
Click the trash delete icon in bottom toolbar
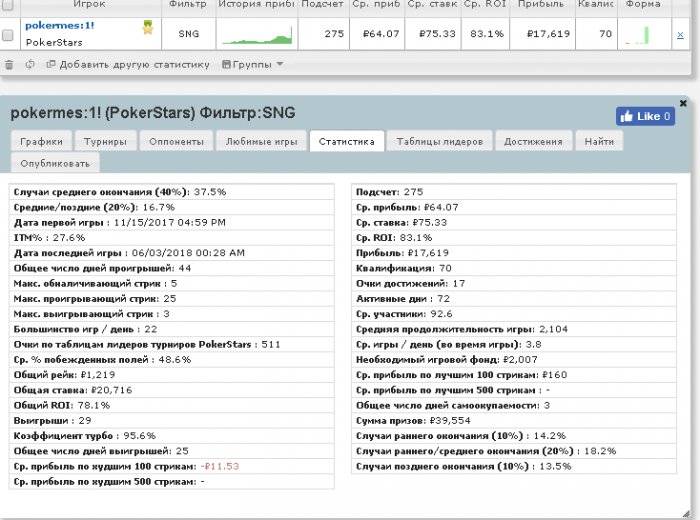(9, 65)
